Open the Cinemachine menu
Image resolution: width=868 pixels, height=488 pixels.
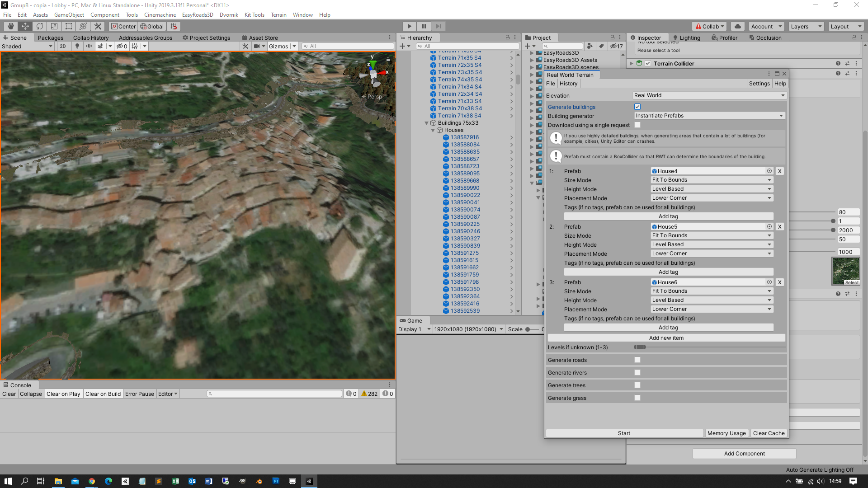[x=160, y=15]
